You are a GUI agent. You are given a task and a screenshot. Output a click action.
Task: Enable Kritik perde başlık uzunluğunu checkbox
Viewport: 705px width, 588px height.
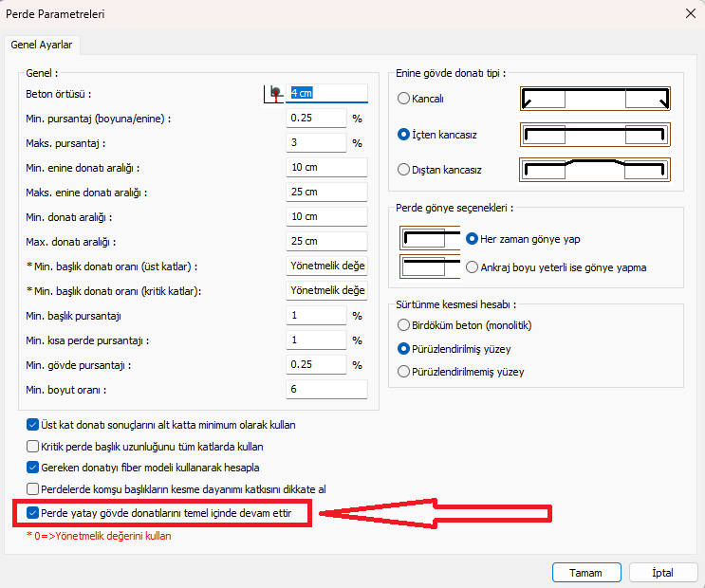tap(33, 446)
